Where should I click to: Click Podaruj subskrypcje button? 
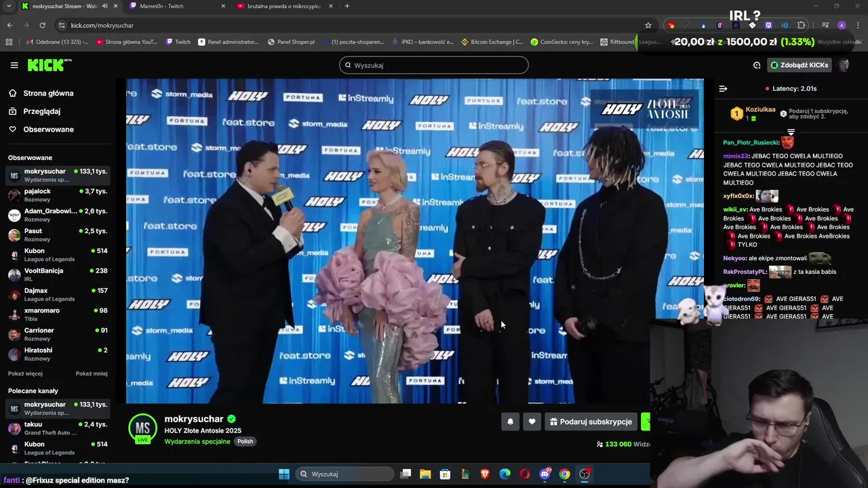tap(591, 422)
